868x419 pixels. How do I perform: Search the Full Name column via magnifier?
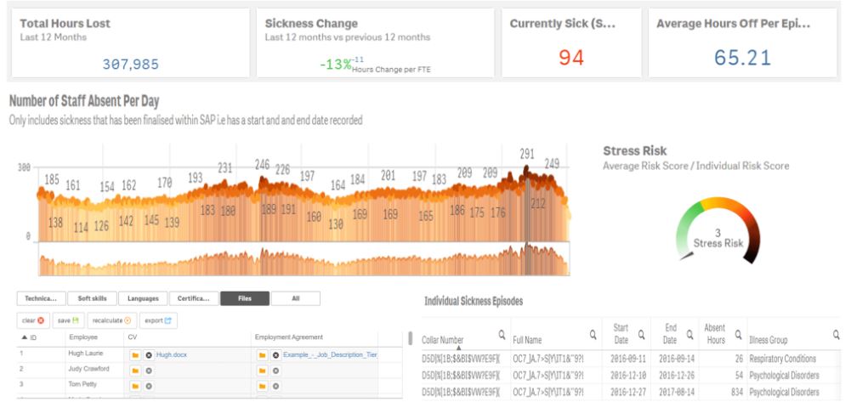pyautogui.click(x=593, y=334)
